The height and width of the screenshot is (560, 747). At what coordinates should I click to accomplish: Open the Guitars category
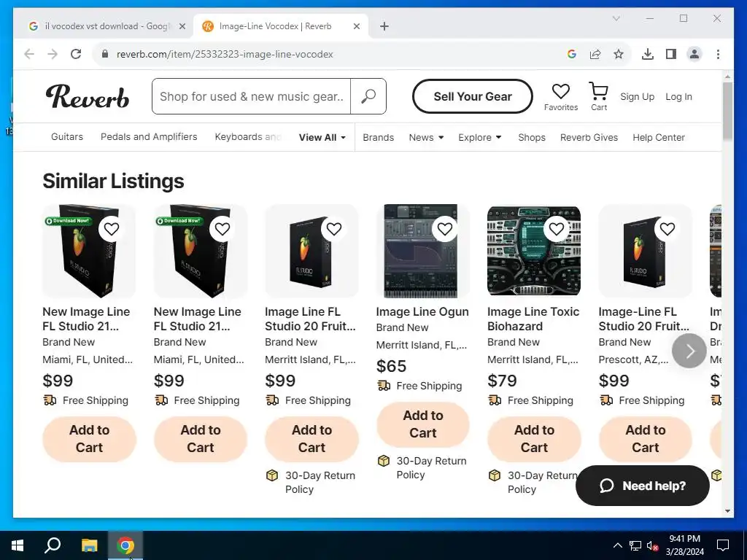pyautogui.click(x=66, y=136)
